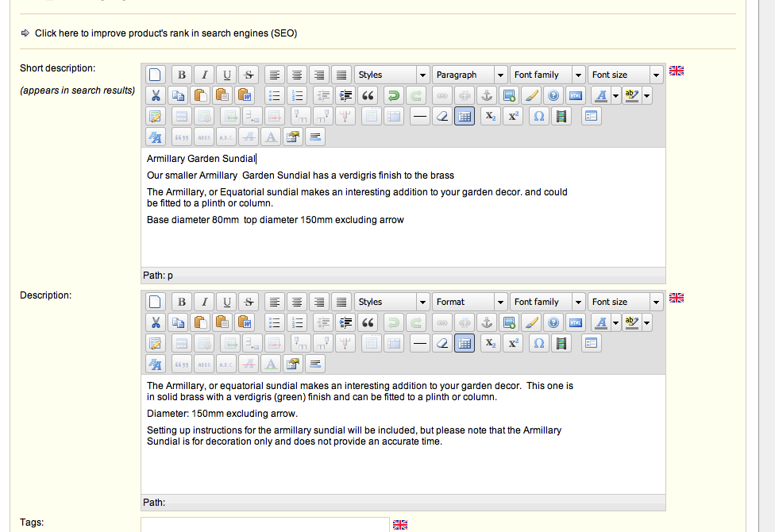Open highlight color arrow in Short description editor
Viewport: 775px width, 532px height.
click(646, 95)
